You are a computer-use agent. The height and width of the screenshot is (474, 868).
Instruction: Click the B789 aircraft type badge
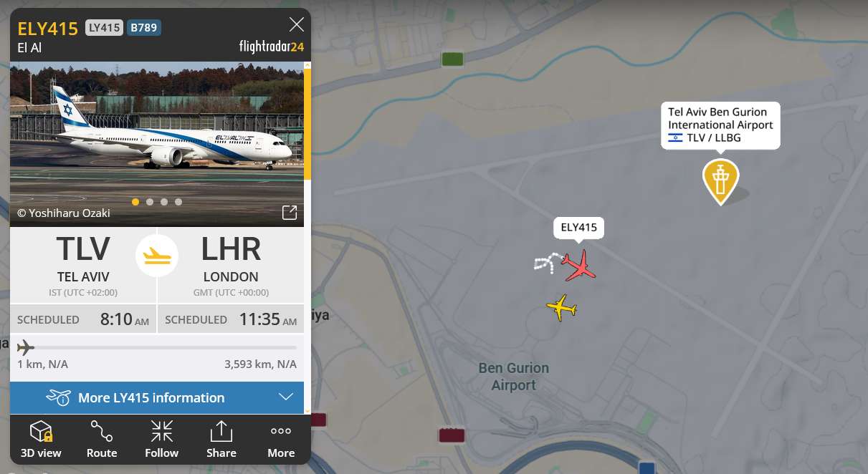144,28
